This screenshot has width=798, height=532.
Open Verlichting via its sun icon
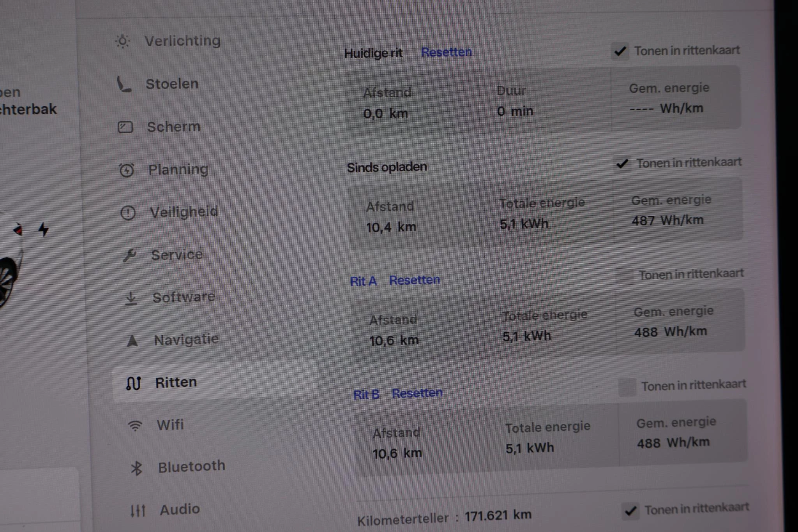122,41
